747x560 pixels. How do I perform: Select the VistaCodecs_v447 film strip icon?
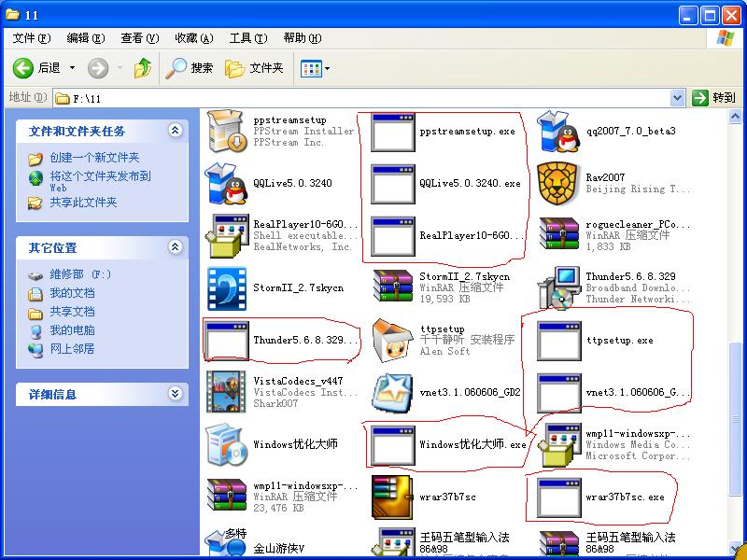(227, 392)
